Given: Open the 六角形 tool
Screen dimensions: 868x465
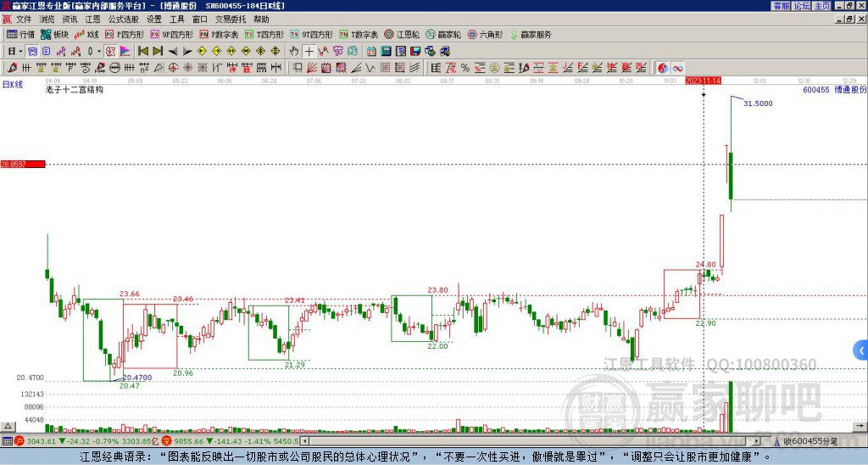Looking at the screenshot, I should coord(485,34).
